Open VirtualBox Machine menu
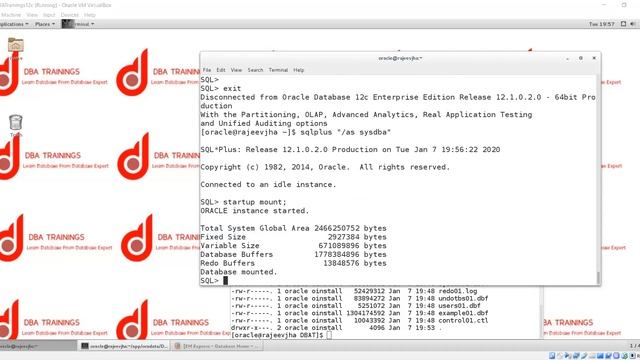Screen dimensions: 640x360 click(x=11, y=15)
